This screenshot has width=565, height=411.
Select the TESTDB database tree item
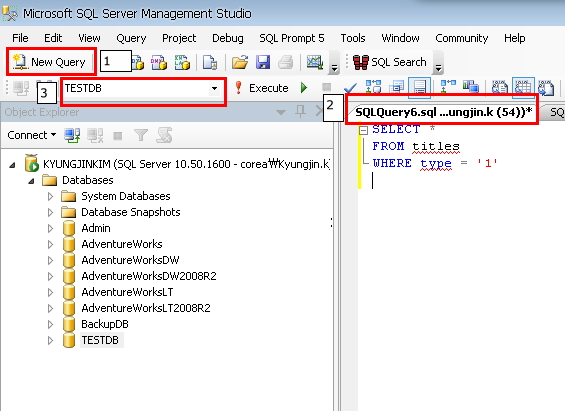point(100,340)
